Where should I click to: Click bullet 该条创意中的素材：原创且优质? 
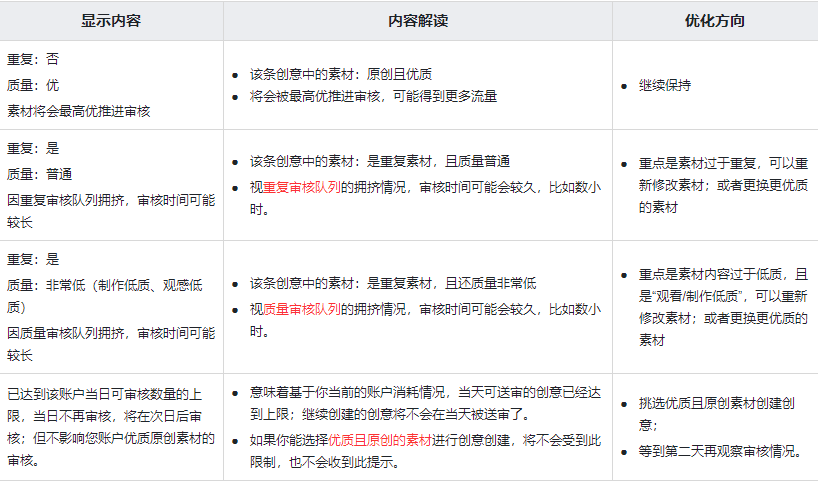(340, 74)
